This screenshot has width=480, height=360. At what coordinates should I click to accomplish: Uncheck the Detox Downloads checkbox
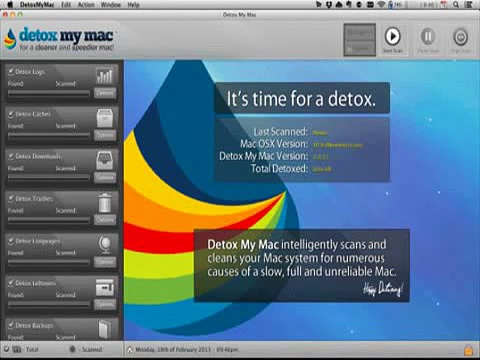pos(11,156)
